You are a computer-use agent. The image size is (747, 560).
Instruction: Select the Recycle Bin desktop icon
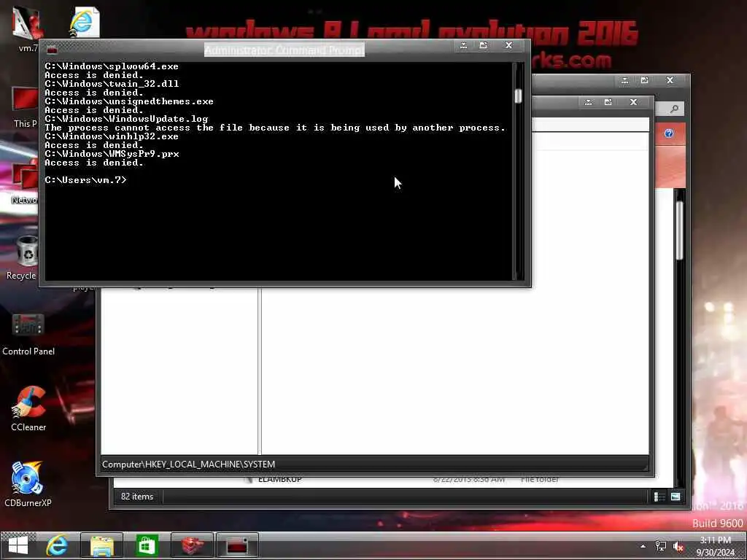(23, 259)
